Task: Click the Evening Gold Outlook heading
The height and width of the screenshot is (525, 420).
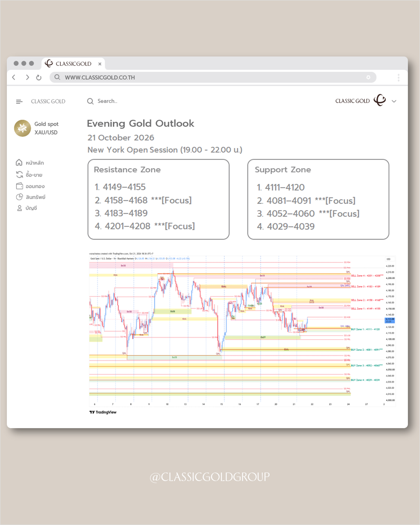Action: 141,124
